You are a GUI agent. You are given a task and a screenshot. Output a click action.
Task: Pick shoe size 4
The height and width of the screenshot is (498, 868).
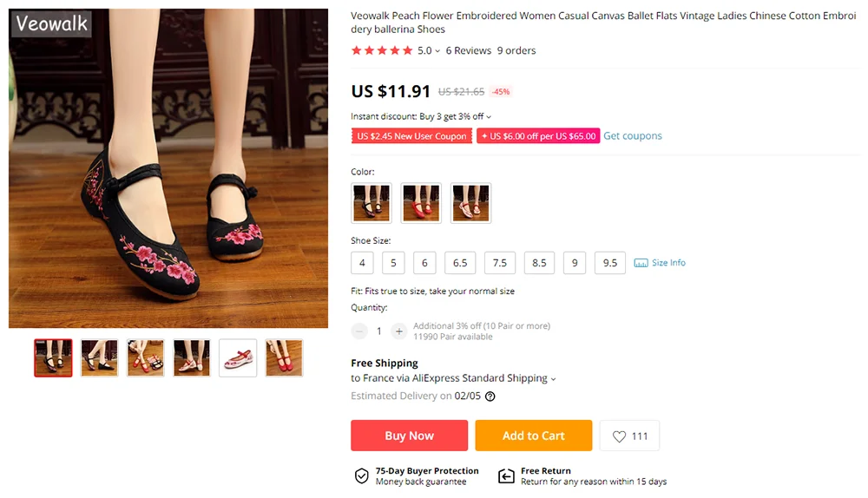(362, 263)
